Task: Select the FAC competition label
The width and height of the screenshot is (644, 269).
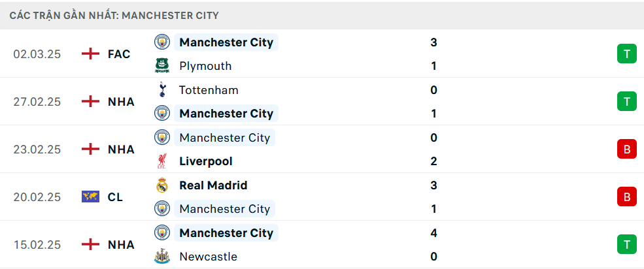Action: point(119,54)
